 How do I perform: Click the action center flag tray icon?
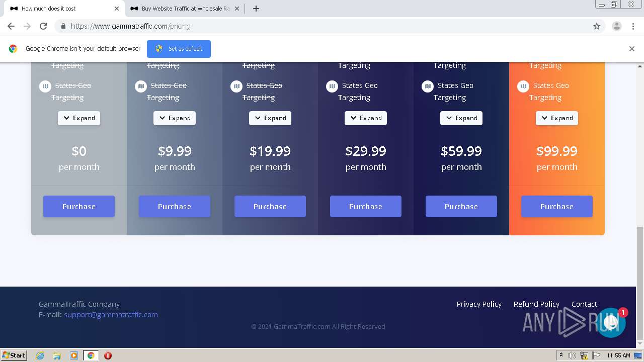point(596,355)
